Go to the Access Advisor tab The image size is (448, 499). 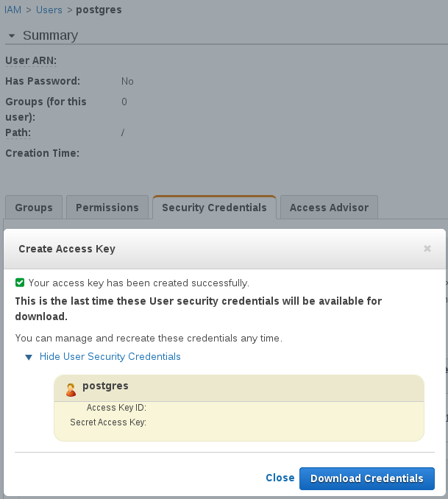[x=329, y=208]
